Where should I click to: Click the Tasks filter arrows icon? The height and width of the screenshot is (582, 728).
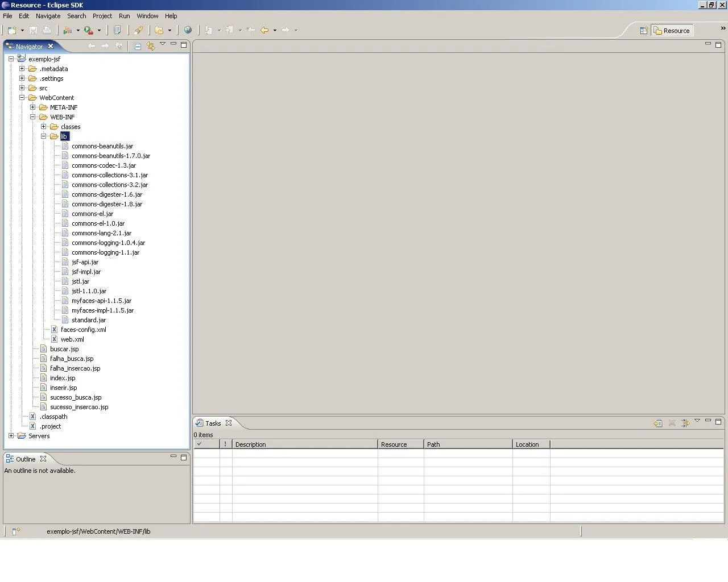tap(685, 423)
